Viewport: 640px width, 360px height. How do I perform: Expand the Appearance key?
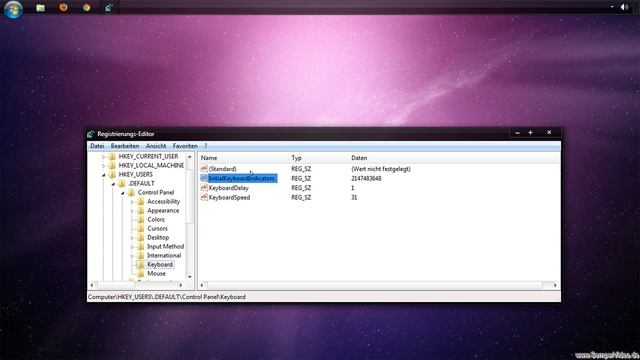[132, 211]
